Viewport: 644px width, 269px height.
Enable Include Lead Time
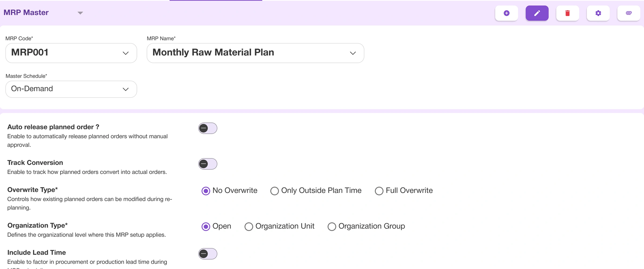pos(208,254)
